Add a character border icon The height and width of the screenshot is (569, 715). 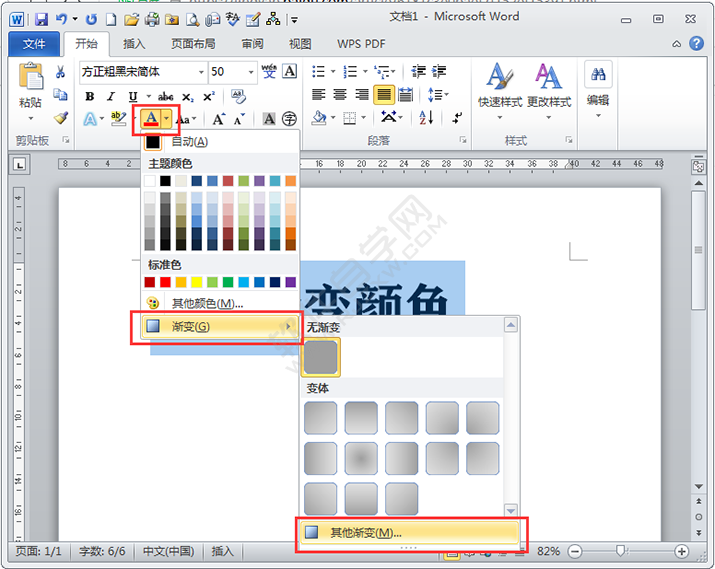(290, 72)
